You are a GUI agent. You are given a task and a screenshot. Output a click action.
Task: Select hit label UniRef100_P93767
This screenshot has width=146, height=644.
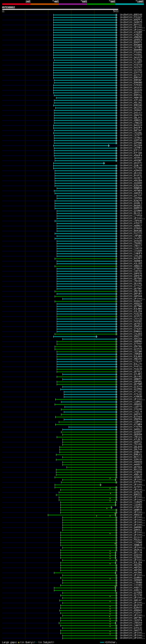point(131,67)
